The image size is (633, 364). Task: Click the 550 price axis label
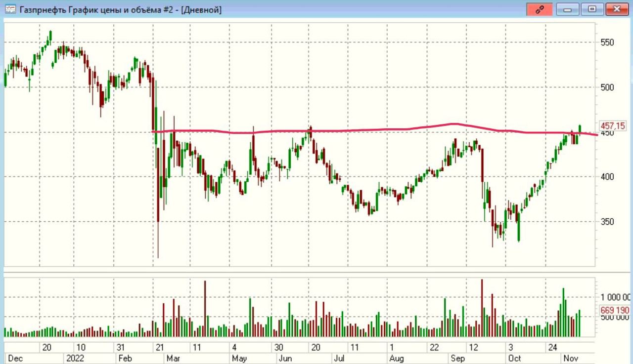[x=607, y=42]
